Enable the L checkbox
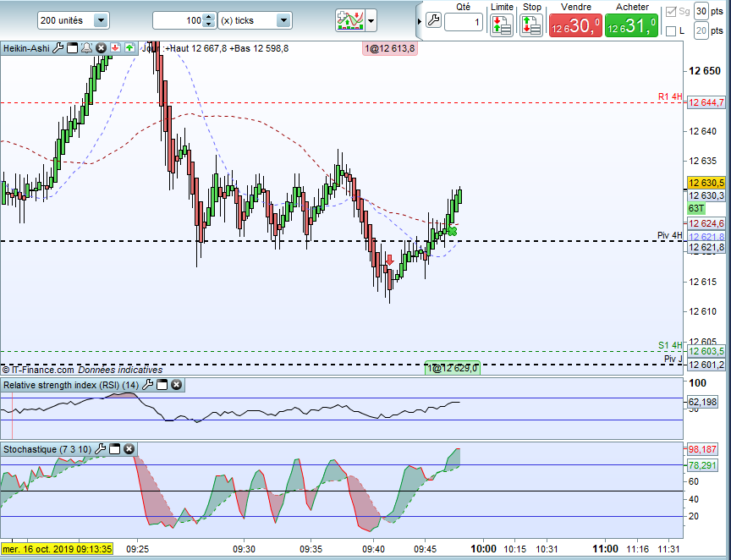This screenshot has height=560, width=731. tap(671, 31)
